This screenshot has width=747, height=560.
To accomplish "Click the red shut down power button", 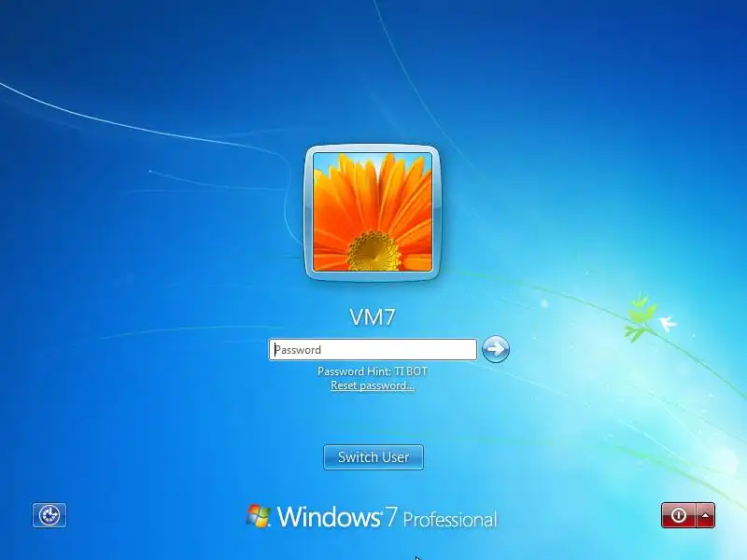I will pos(679,515).
